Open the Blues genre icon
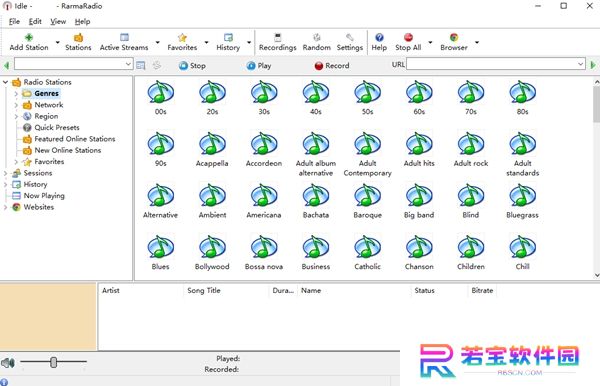 click(161, 247)
